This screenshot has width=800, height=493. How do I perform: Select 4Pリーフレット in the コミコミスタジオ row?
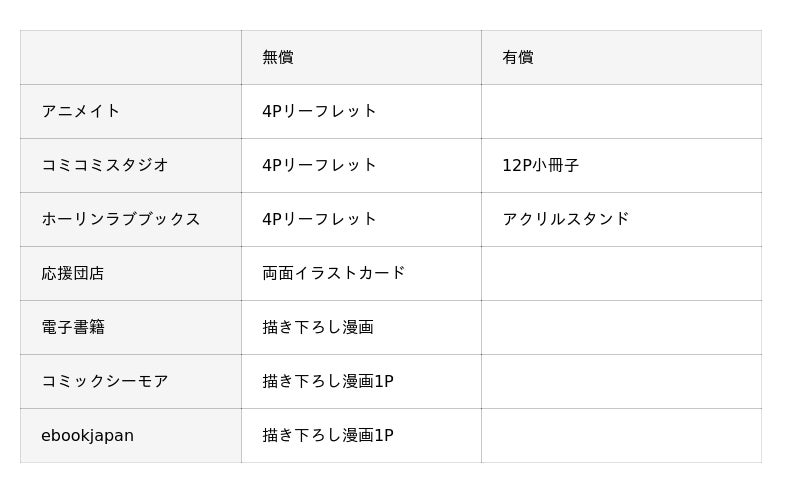coord(320,165)
